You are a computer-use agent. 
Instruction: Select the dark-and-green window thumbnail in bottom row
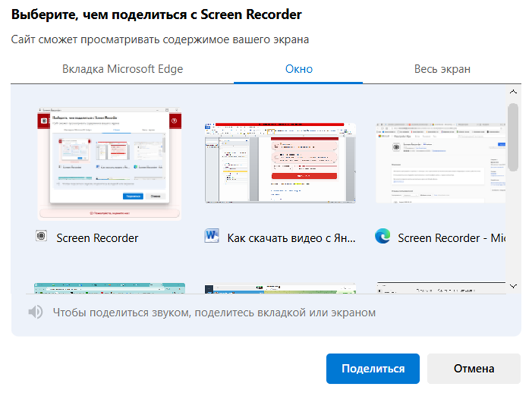tap(280, 288)
